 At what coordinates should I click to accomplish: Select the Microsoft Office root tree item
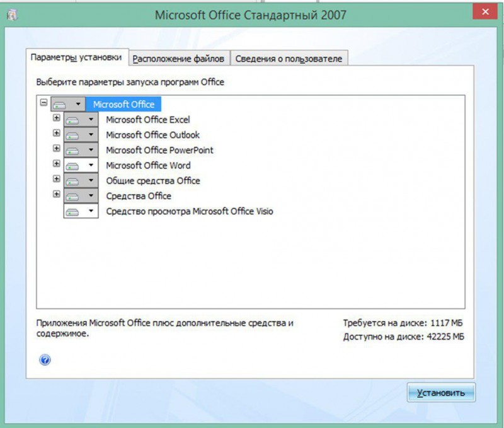[x=123, y=104]
